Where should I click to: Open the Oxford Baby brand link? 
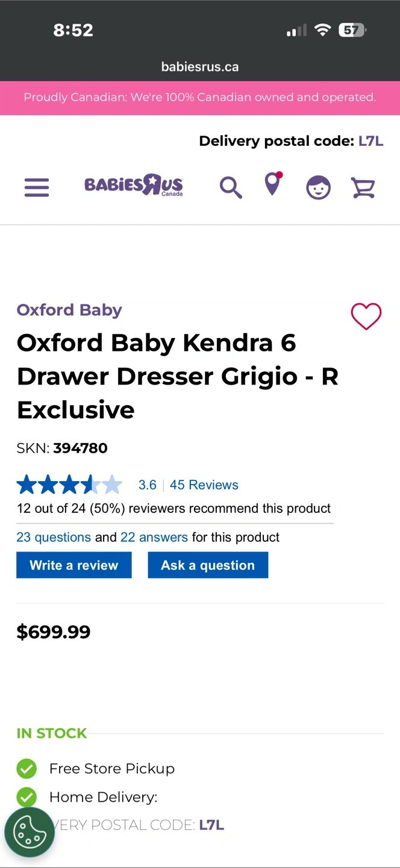69,310
